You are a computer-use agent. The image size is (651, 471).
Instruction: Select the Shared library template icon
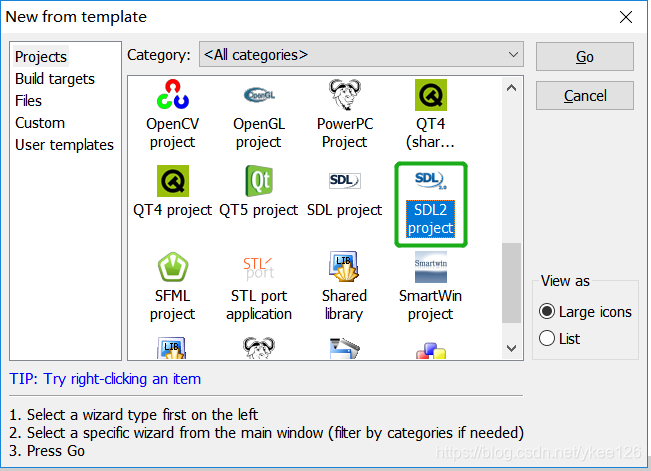point(344,267)
